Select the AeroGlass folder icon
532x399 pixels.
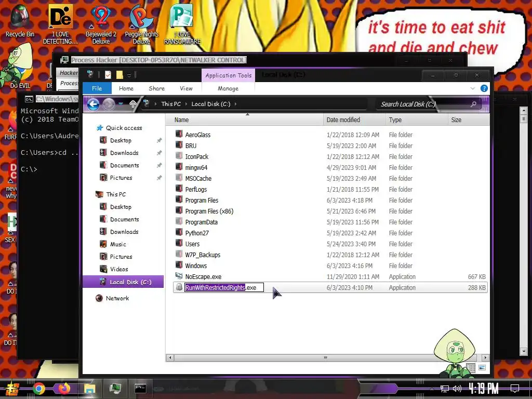click(179, 135)
